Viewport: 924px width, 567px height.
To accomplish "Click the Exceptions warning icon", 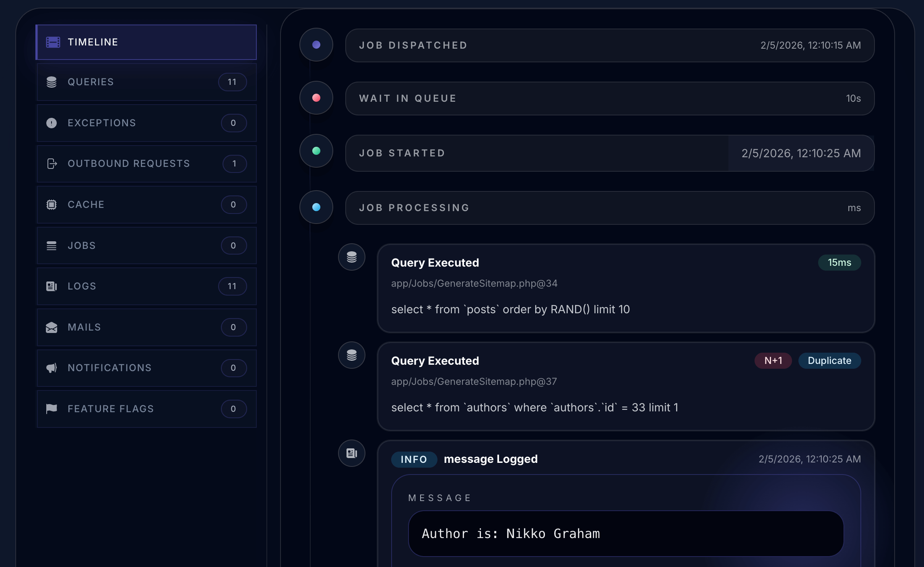I will point(52,123).
